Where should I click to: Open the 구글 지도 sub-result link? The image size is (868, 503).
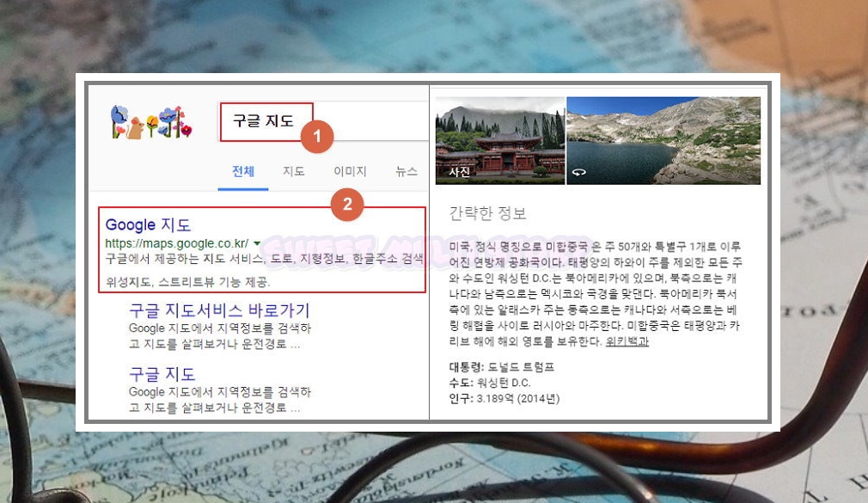click(x=162, y=374)
